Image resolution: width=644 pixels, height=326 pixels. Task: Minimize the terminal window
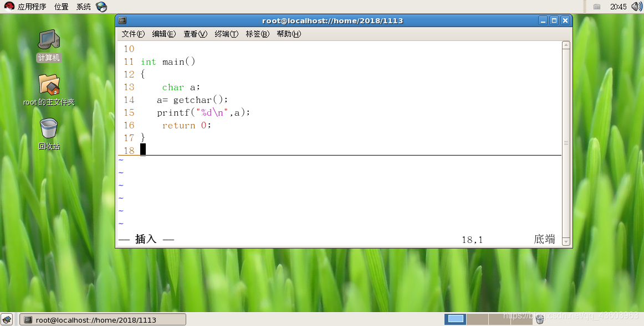tap(543, 20)
